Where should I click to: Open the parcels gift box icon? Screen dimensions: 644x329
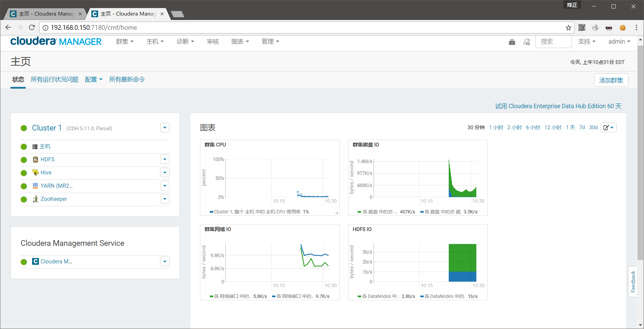pos(512,42)
